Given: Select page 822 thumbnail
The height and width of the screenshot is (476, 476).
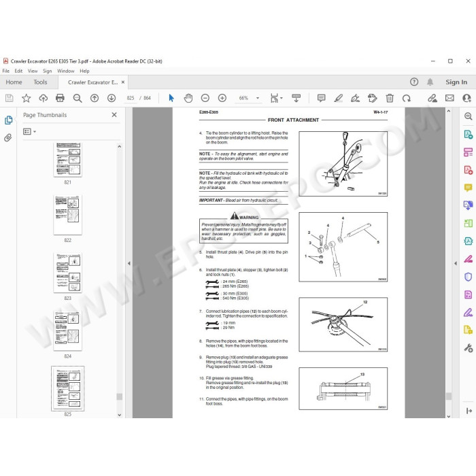Looking at the screenshot, I should click(68, 215).
